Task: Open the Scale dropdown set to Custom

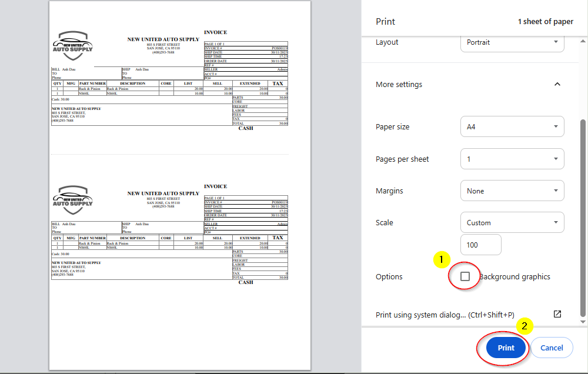Action: tap(512, 222)
